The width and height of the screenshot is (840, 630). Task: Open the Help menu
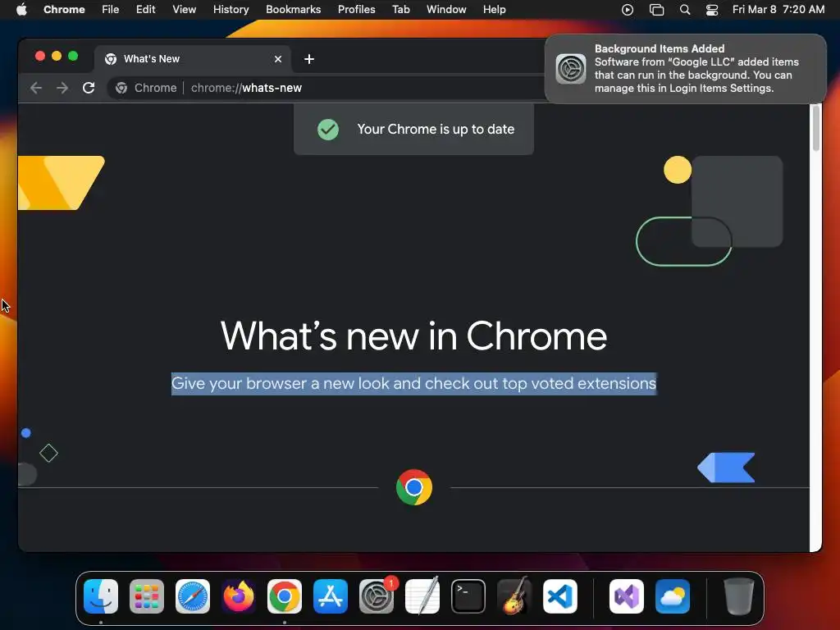click(494, 9)
